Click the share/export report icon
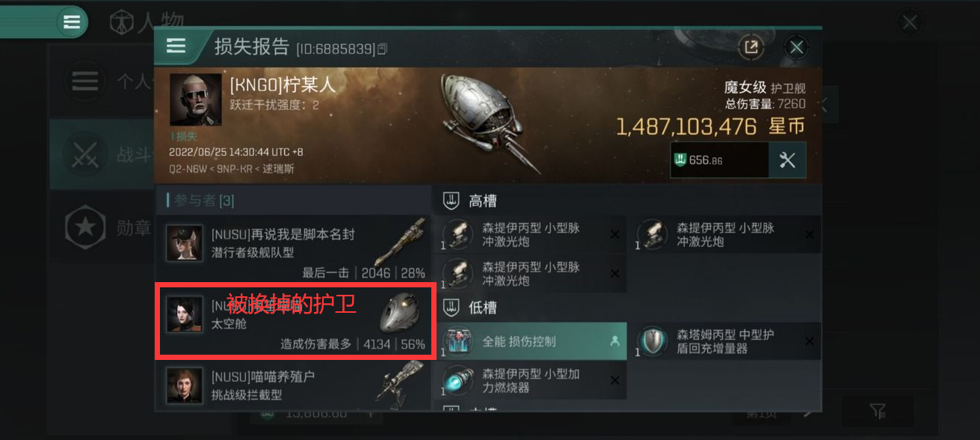 tap(751, 47)
